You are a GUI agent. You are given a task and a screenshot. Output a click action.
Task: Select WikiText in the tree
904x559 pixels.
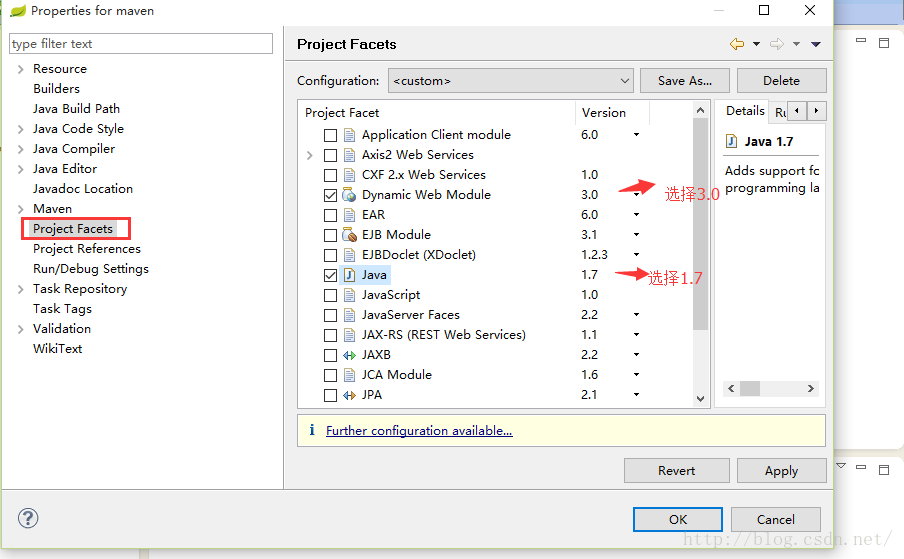(x=58, y=349)
